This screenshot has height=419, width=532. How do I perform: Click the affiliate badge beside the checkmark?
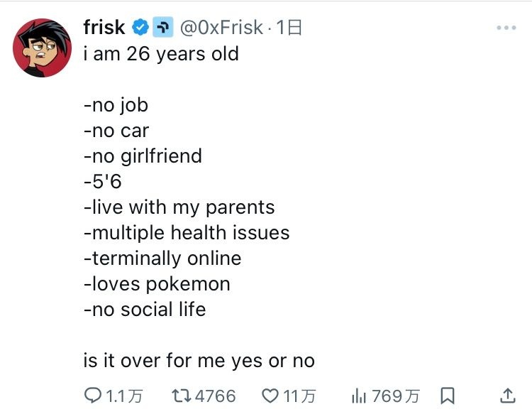[x=163, y=28]
